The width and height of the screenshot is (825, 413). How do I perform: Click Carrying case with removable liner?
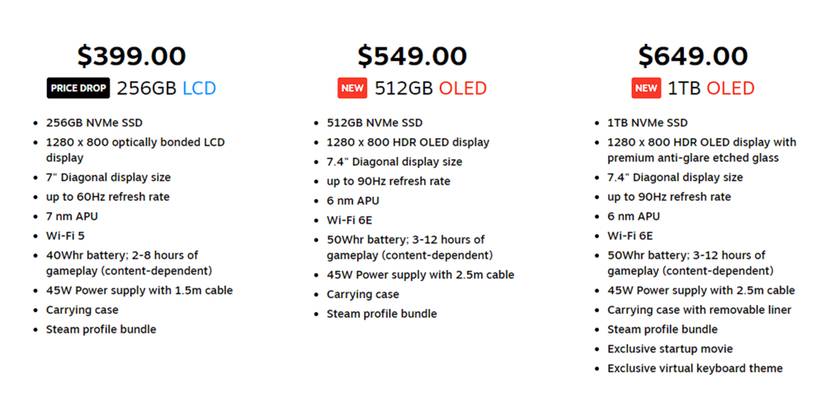click(x=699, y=310)
